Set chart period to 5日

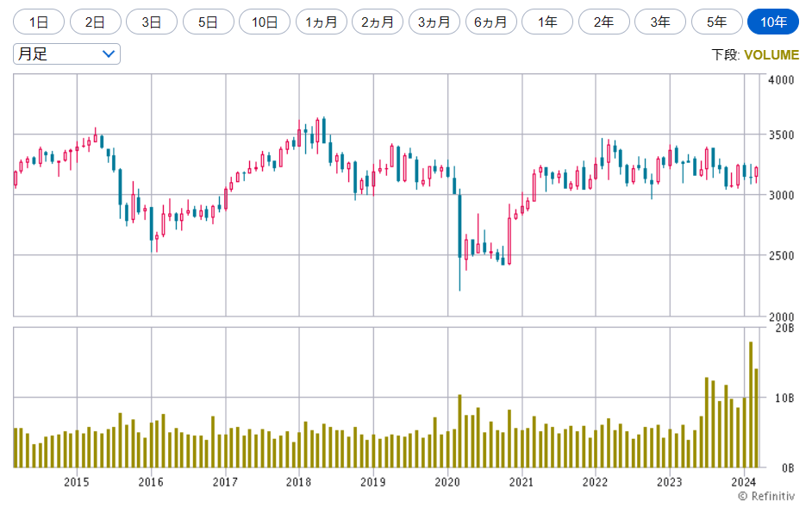pos(208,22)
